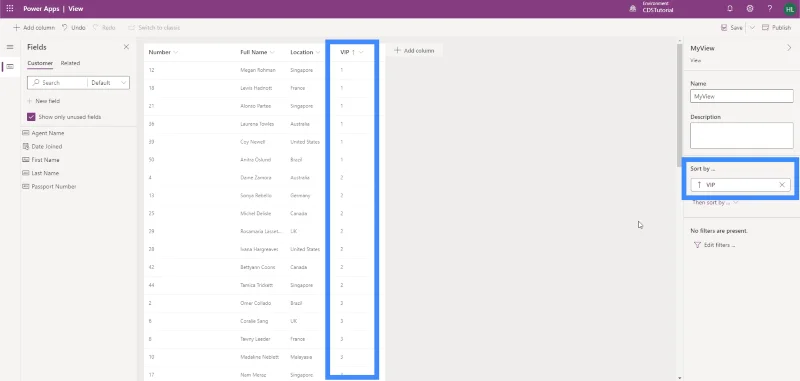Save the view
Screen dimensions: 800x381
tap(732, 28)
